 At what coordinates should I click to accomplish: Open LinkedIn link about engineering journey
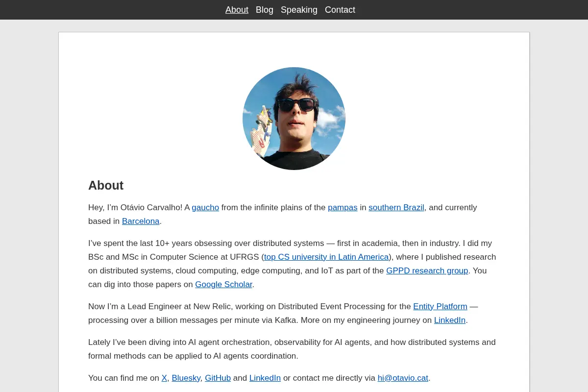click(450, 320)
